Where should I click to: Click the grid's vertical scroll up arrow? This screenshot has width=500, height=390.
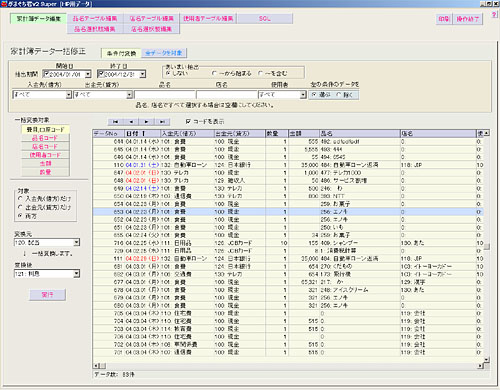(487, 133)
